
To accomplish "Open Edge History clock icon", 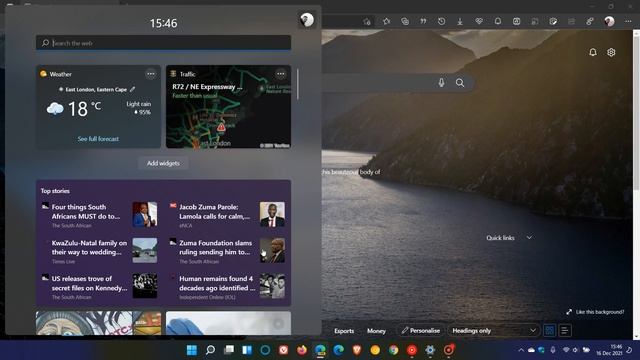I will (x=442, y=21).
